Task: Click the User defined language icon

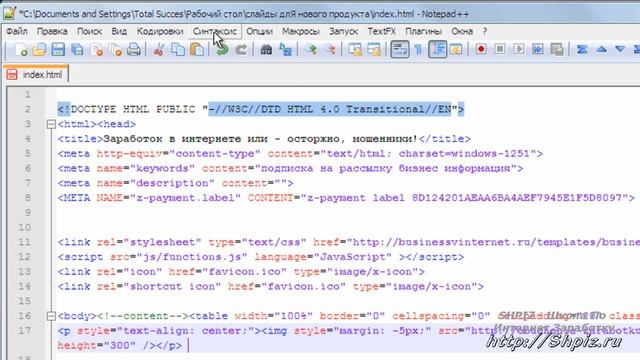Action: (456, 50)
